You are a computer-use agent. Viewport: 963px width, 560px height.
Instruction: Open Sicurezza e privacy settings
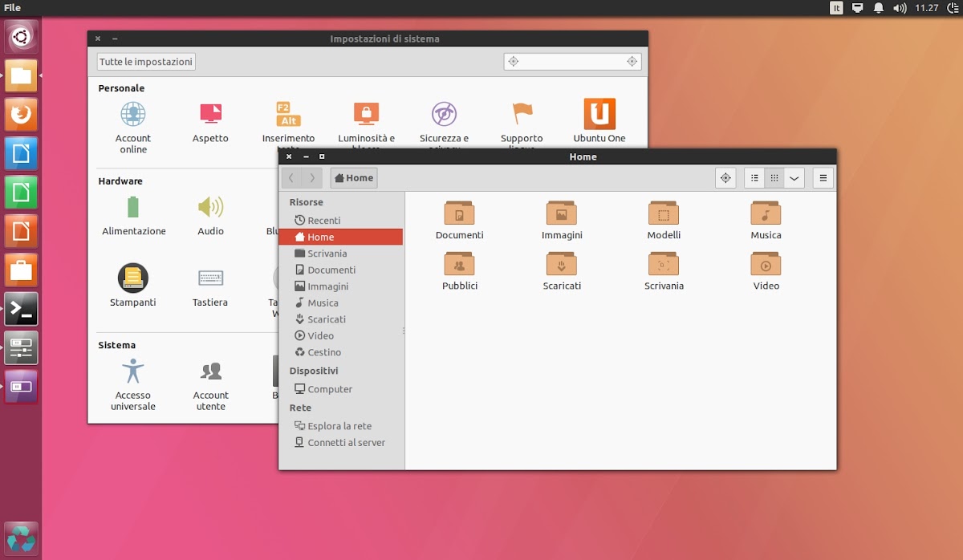(x=444, y=115)
